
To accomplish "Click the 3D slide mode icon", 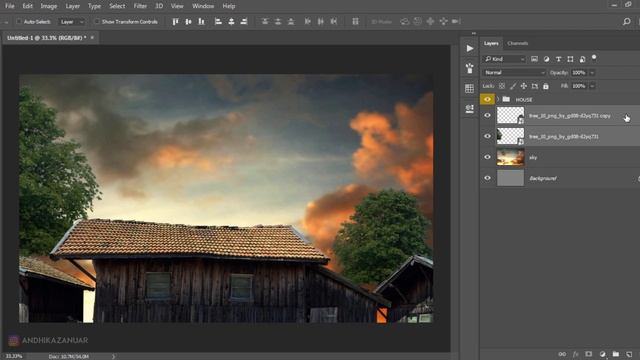I will [443, 22].
